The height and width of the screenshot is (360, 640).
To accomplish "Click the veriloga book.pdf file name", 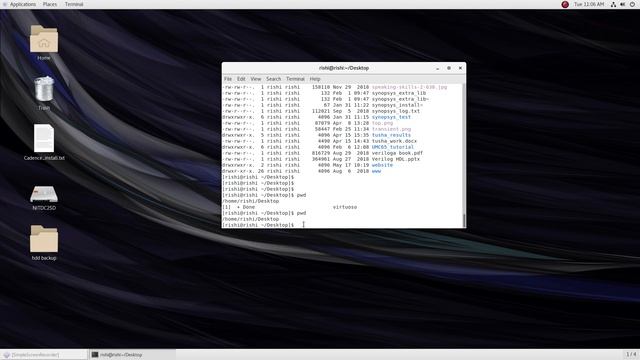I will [397, 153].
